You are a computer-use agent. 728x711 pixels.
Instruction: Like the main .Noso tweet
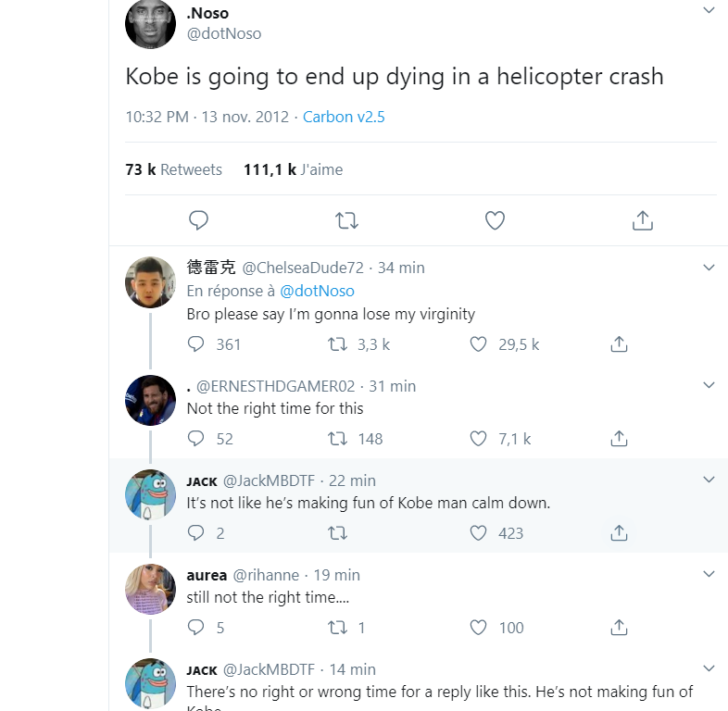pos(495,220)
